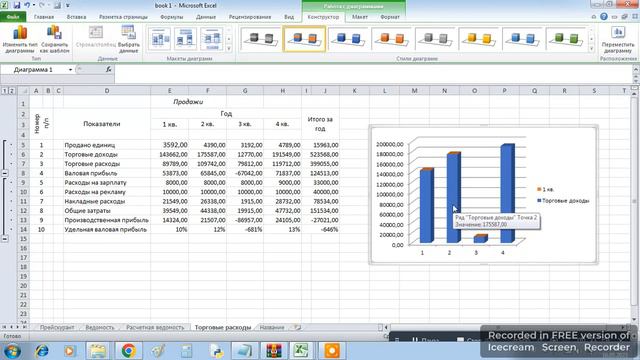Save workbook via quick access icon
The image size is (640, 360).
coord(17,5)
